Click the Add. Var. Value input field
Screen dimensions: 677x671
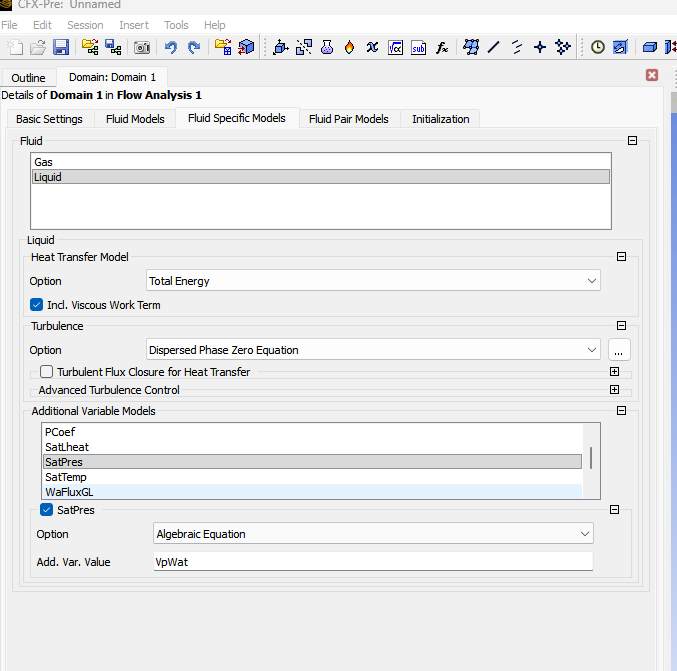[x=373, y=562]
